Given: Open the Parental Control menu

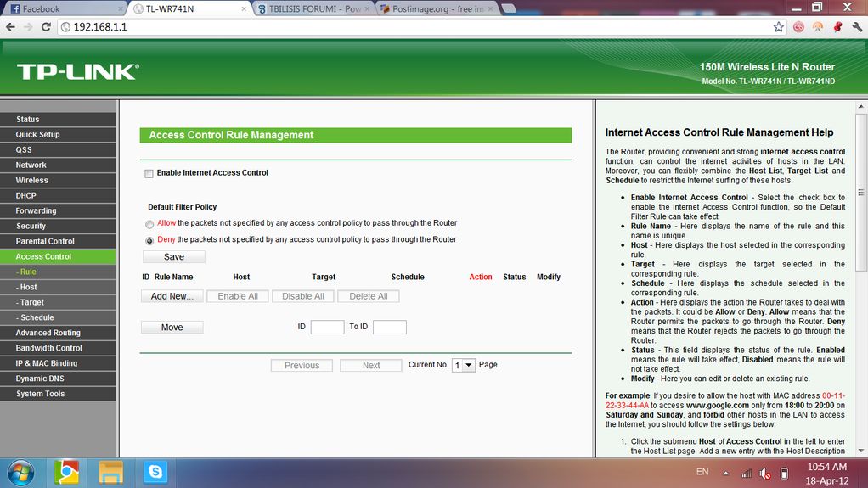Looking at the screenshot, I should (x=58, y=241).
